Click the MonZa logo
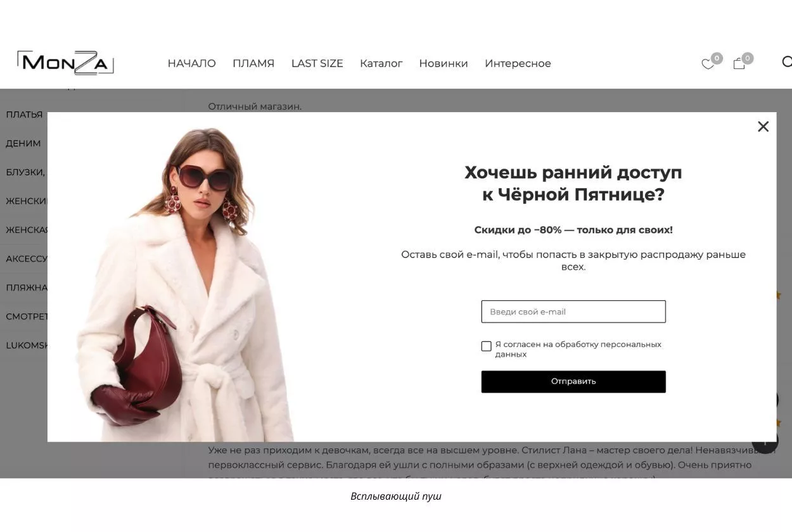Screen dimensions: 792x532 pos(65,63)
